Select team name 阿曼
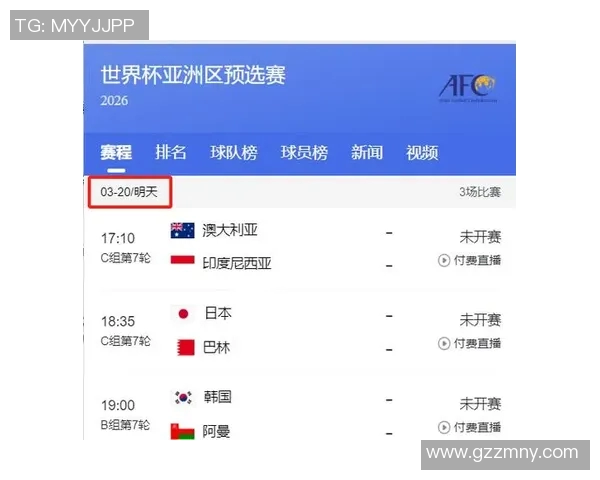 216,431
